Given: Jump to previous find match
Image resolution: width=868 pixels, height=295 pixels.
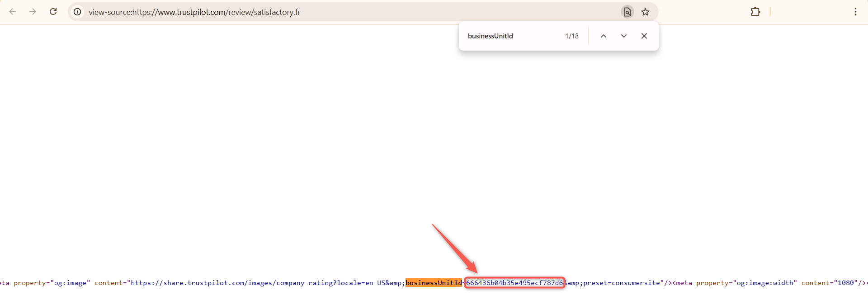Looking at the screenshot, I should click(603, 36).
